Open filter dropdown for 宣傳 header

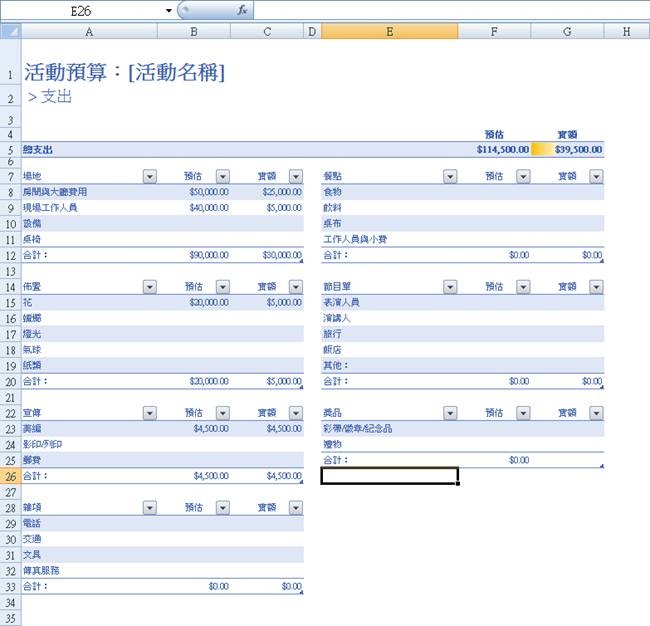[150, 413]
